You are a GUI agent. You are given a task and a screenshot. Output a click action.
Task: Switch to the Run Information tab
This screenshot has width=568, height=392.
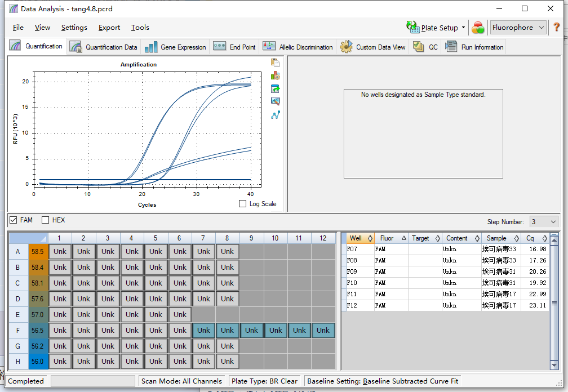[474, 47]
